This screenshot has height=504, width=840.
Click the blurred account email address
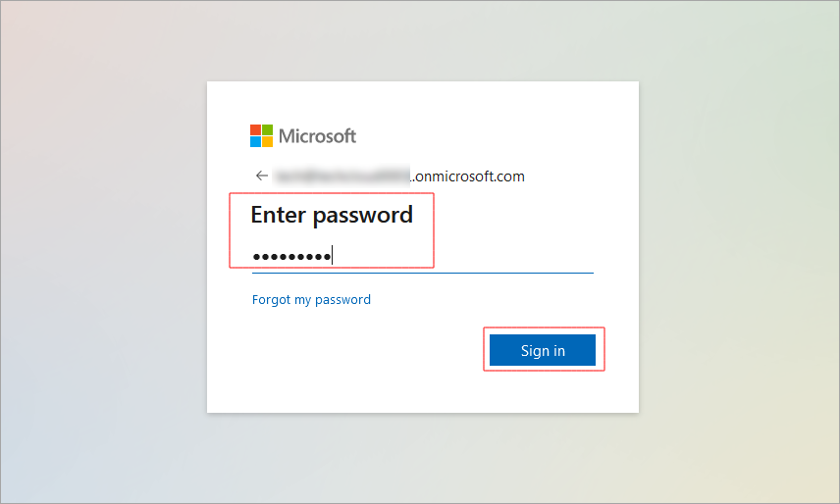340,176
